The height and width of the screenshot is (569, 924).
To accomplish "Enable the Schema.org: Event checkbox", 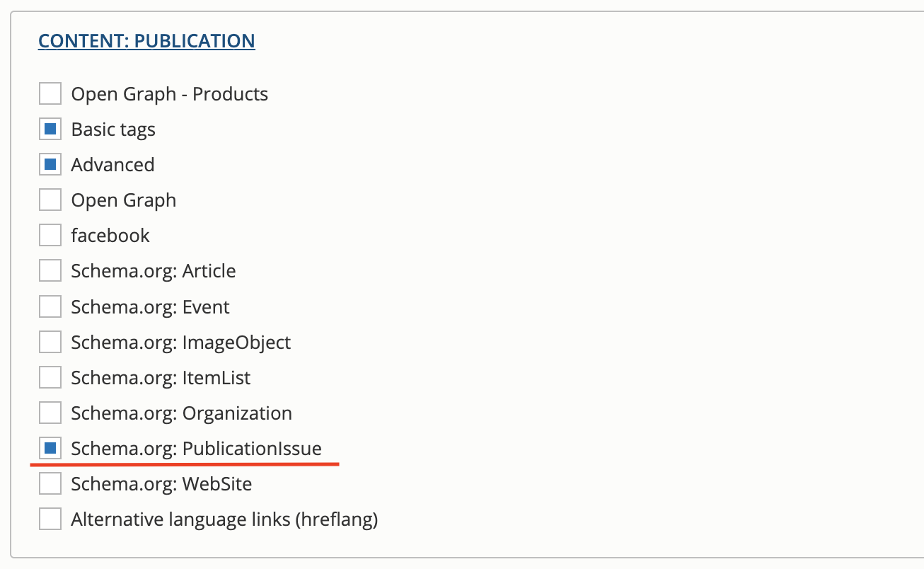I will [x=50, y=306].
